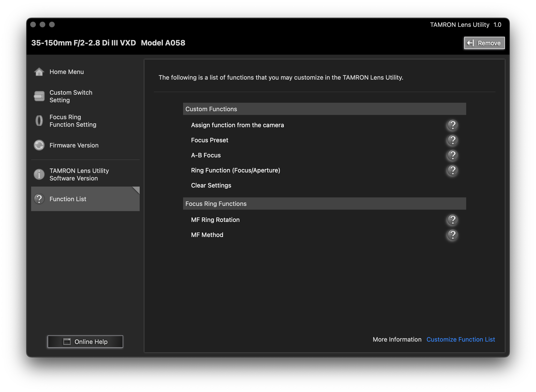The image size is (536, 392).
Task: Click the Firmware Version refresh icon
Action: pyautogui.click(x=39, y=145)
